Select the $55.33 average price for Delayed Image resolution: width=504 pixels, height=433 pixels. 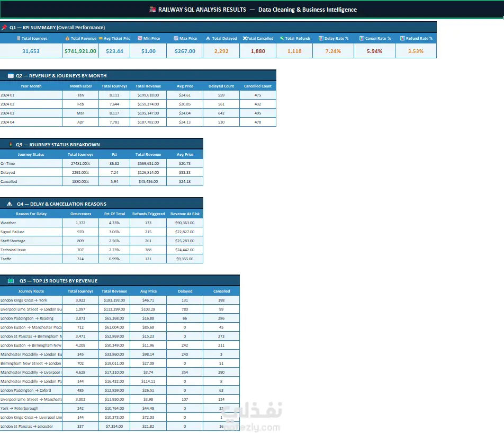coord(185,172)
